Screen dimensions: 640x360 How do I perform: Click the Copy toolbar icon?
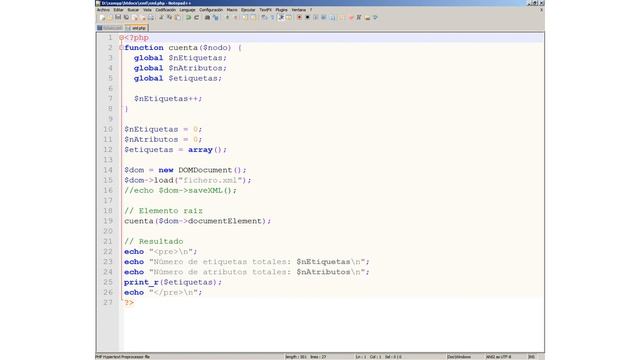(x=169, y=18)
